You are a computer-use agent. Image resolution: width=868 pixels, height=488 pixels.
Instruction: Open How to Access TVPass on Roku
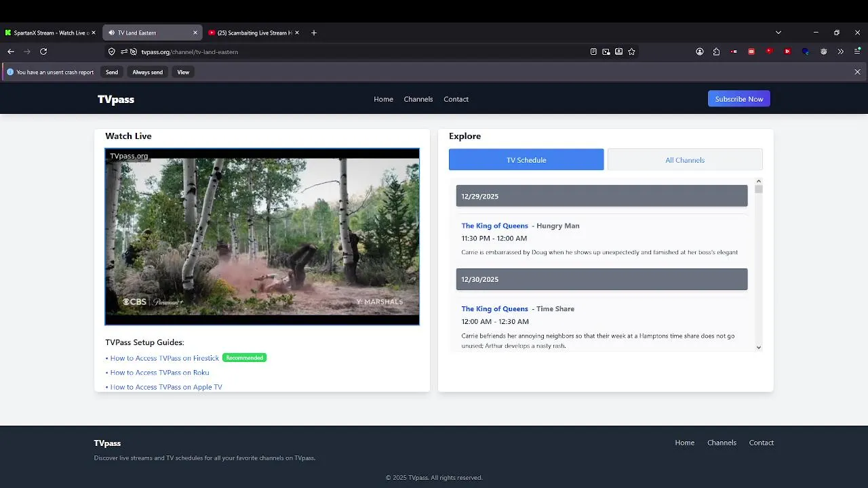click(159, 373)
